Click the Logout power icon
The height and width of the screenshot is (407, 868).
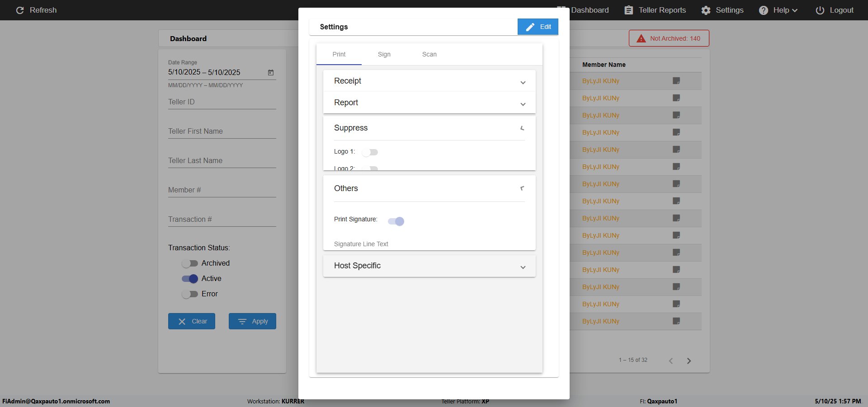[820, 10]
